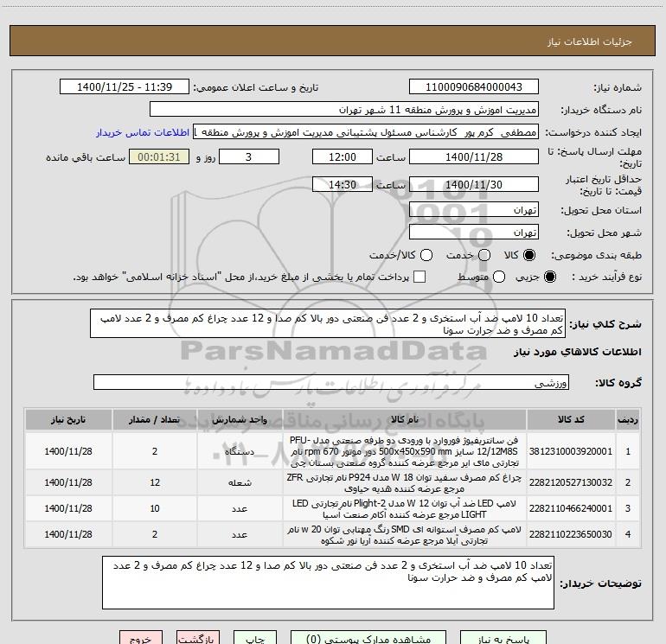Click the centrifugal fan item name in row 1

[405, 451]
